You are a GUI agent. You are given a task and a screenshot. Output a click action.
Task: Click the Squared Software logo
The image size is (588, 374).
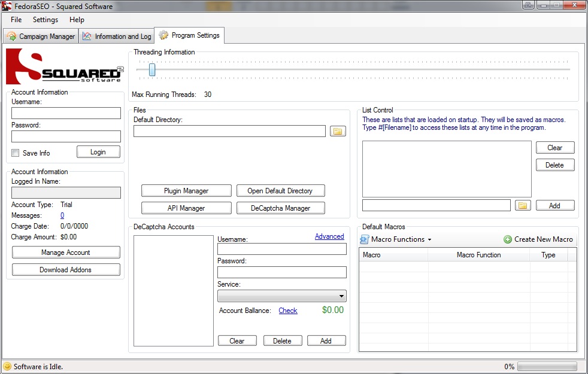pos(65,66)
